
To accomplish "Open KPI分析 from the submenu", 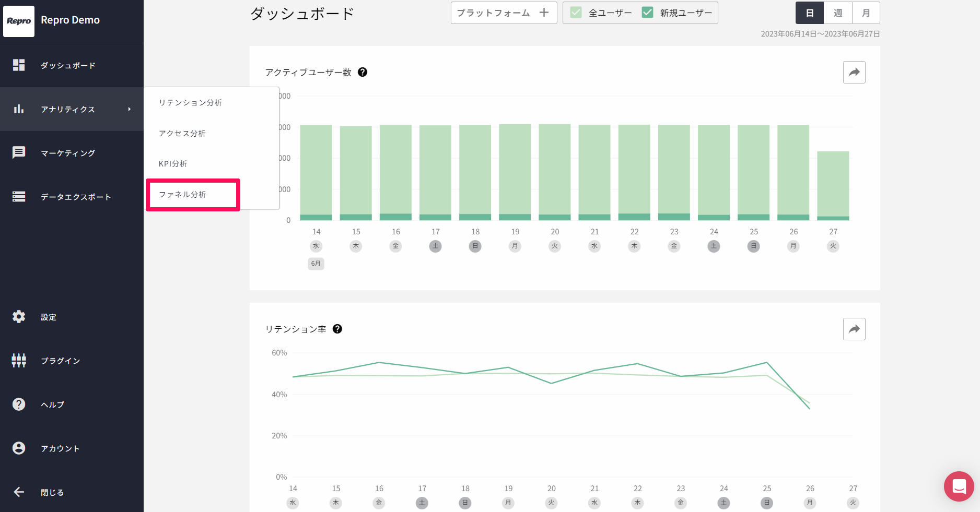I will (173, 163).
